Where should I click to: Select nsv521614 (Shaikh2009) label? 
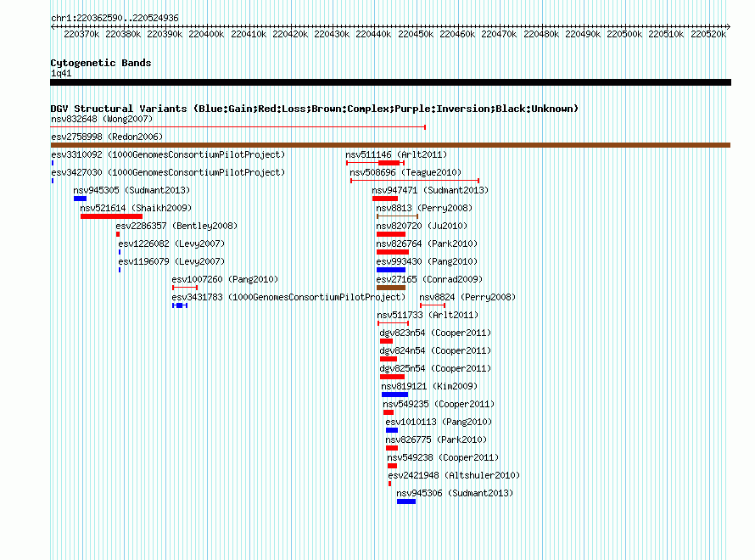(136, 208)
